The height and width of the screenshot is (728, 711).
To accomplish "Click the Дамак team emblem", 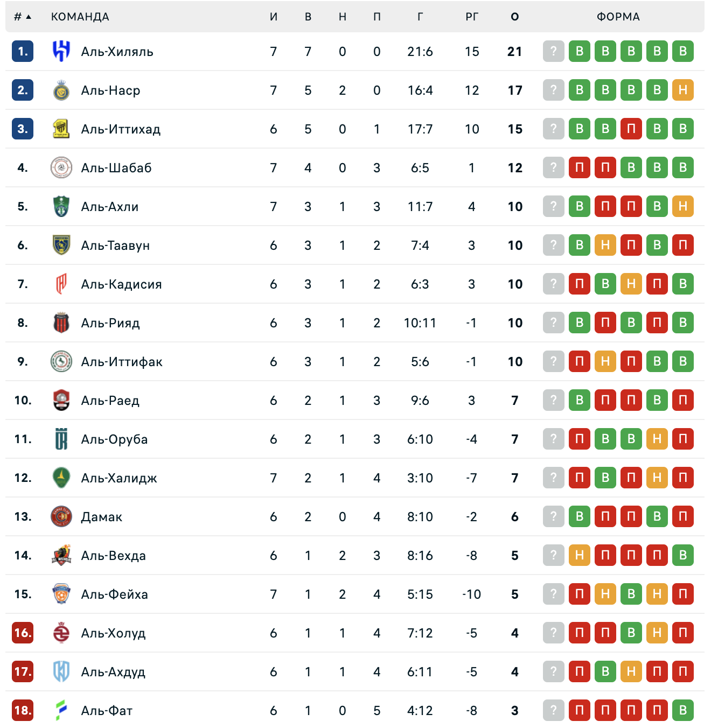I will pos(61,516).
